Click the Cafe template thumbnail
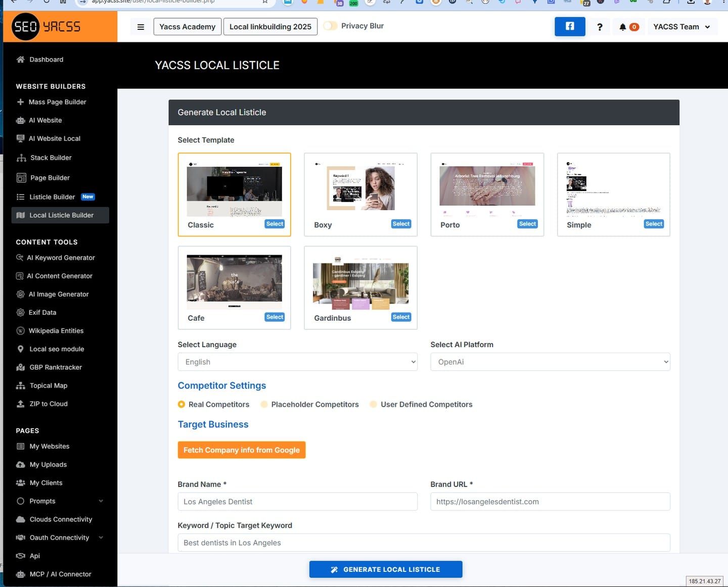This screenshot has width=728, height=587. (x=235, y=281)
